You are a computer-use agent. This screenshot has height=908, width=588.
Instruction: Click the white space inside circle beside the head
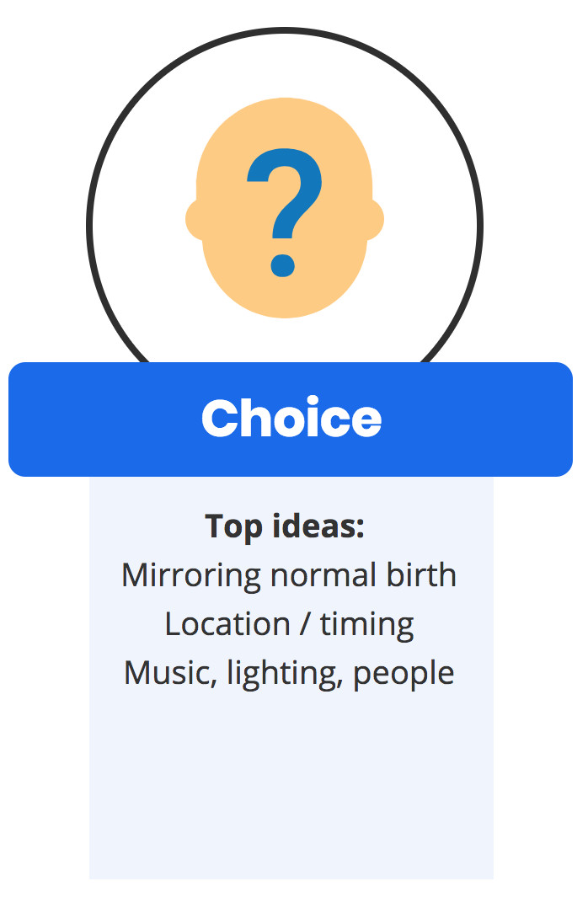(139, 232)
